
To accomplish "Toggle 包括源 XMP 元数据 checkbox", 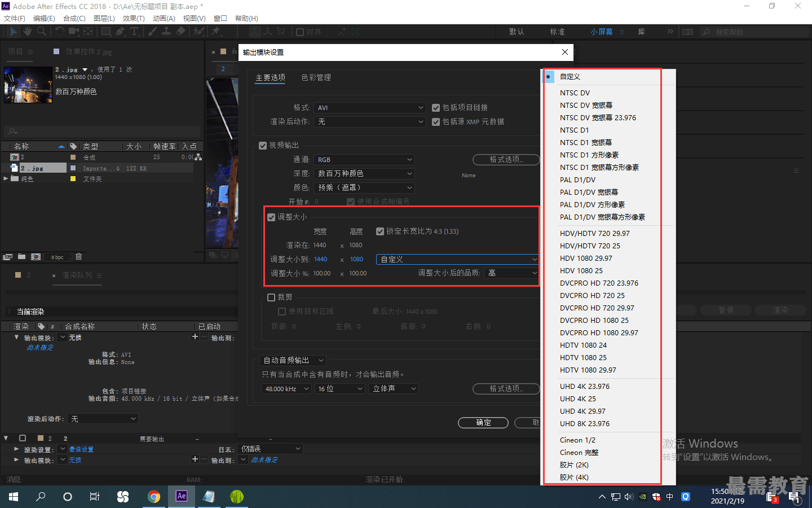I will 436,122.
